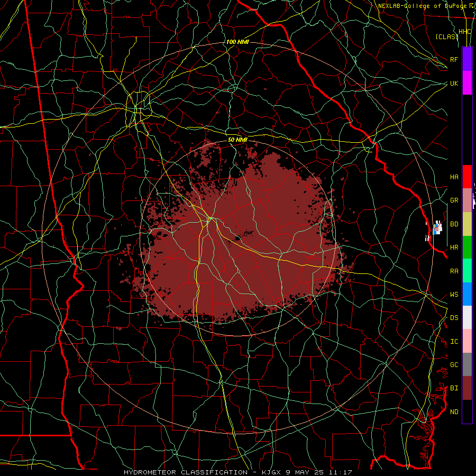Click the BI legend label
The height and width of the screenshot is (476, 476).
pos(454,388)
